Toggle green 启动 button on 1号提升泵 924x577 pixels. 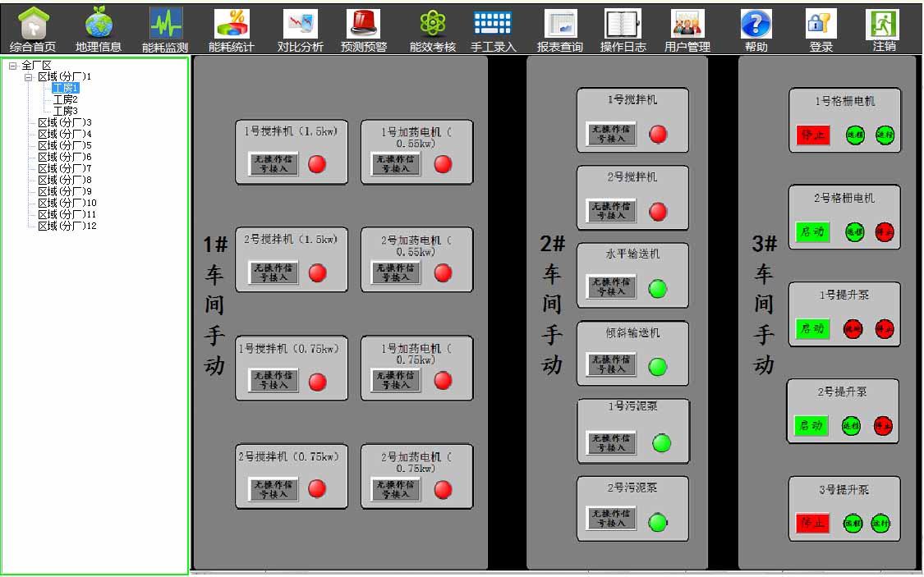pos(813,329)
